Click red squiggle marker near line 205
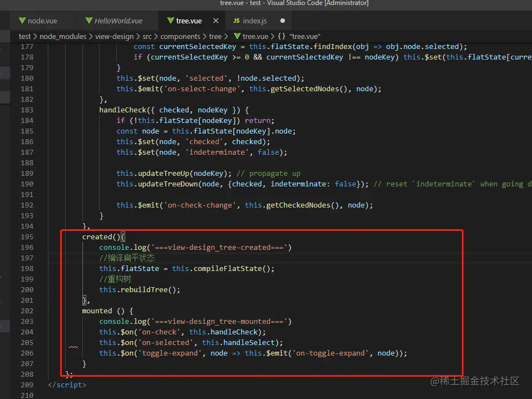The image size is (532, 399). tap(73, 347)
